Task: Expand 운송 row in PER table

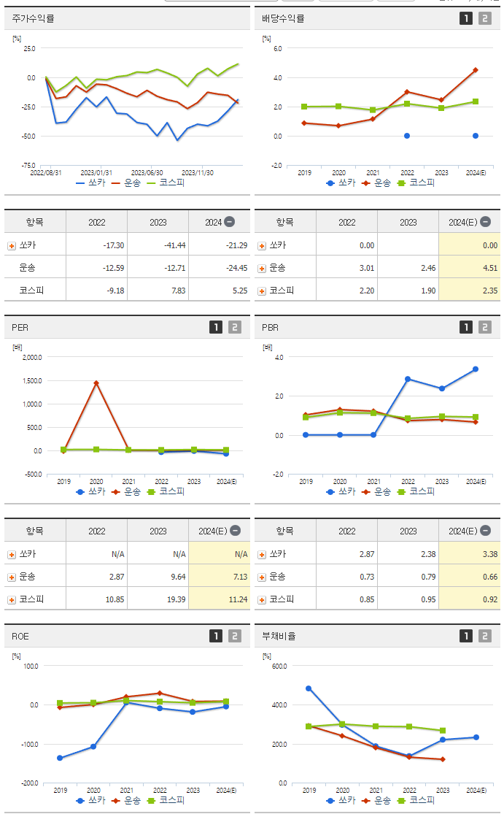Action: tap(12, 577)
